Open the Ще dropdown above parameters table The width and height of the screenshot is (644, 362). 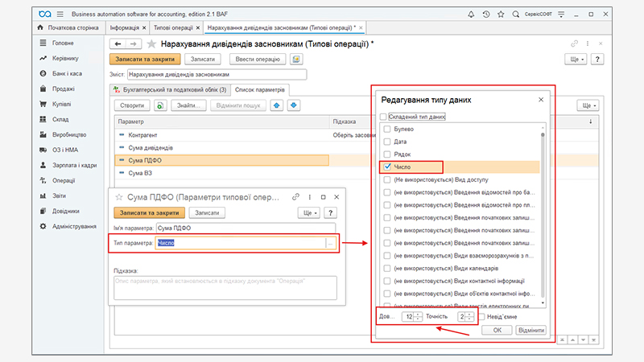(x=588, y=105)
